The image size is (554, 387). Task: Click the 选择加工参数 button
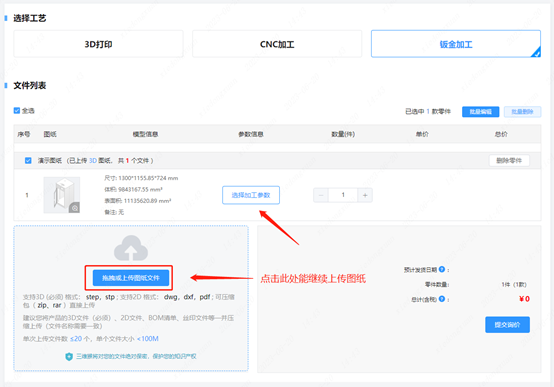click(251, 195)
